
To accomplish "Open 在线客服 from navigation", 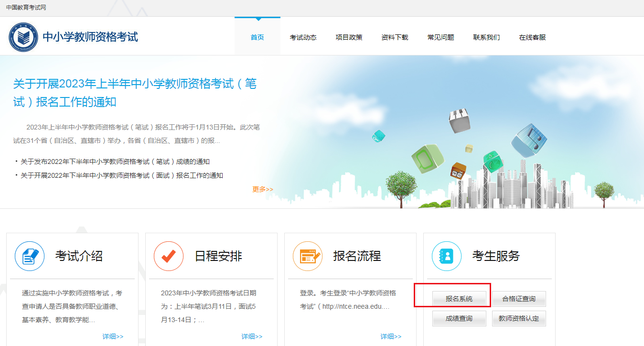I will (x=532, y=37).
